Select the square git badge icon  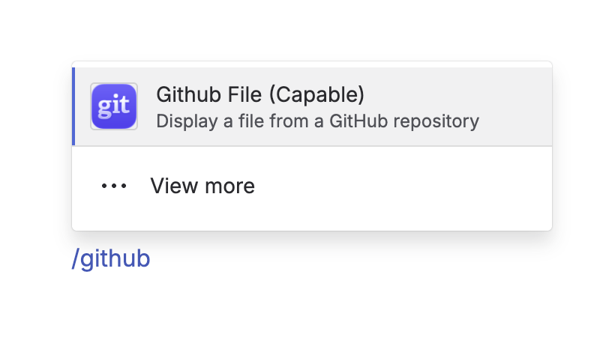(x=114, y=106)
